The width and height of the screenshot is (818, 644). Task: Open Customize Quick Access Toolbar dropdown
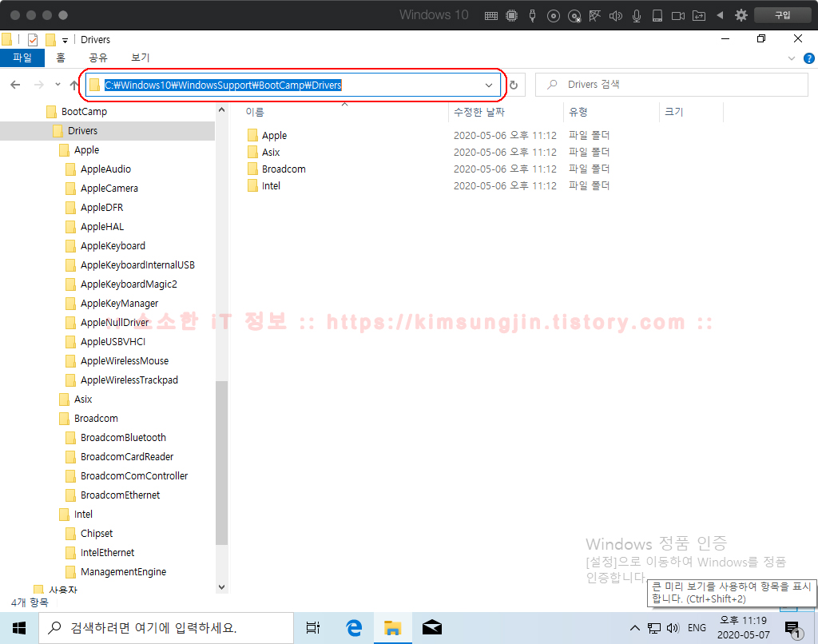click(66, 40)
